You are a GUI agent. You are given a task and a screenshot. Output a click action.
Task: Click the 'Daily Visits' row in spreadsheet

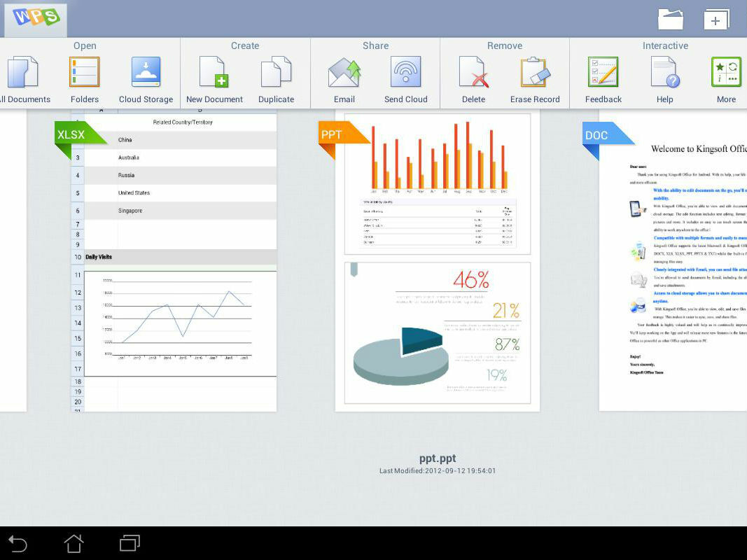[174, 257]
